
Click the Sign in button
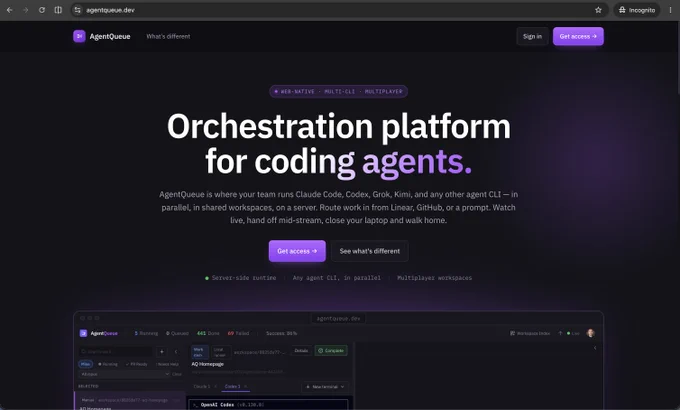click(x=532, y=36)
